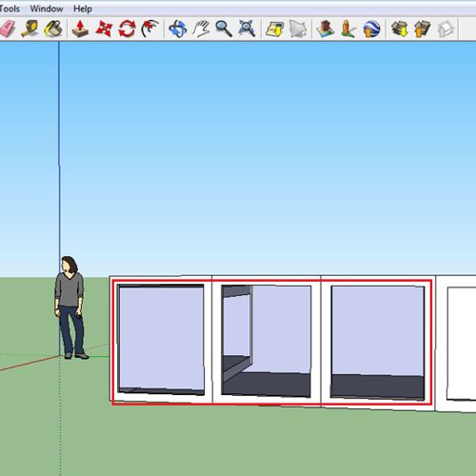Click the Add Location icon
Image resolution: width=476 pixels, height=476 pixels.
275,30
